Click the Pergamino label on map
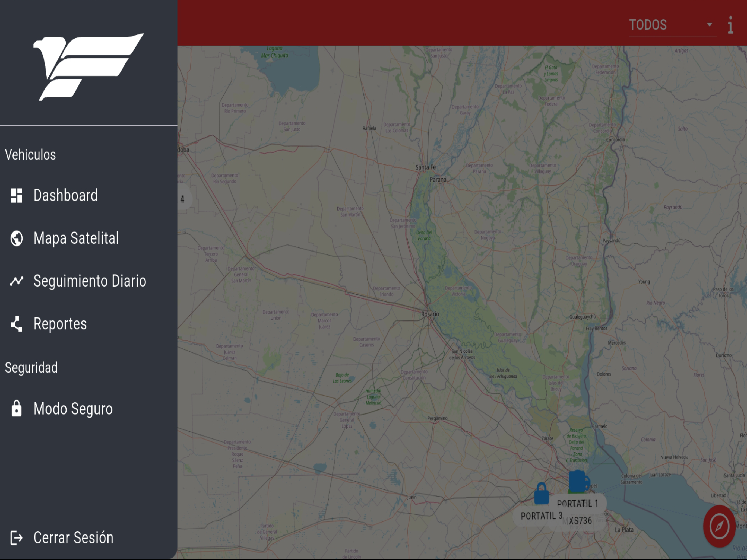747x560 pixels. pyautogui.click(x=437, y=418)
